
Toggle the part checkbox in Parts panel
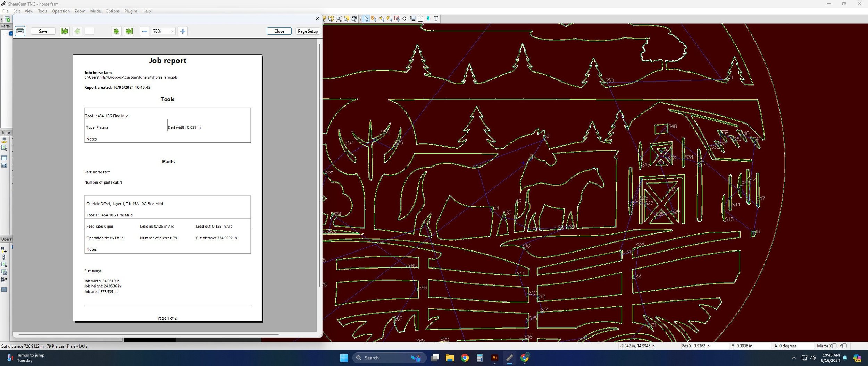(x=11, y=33)
